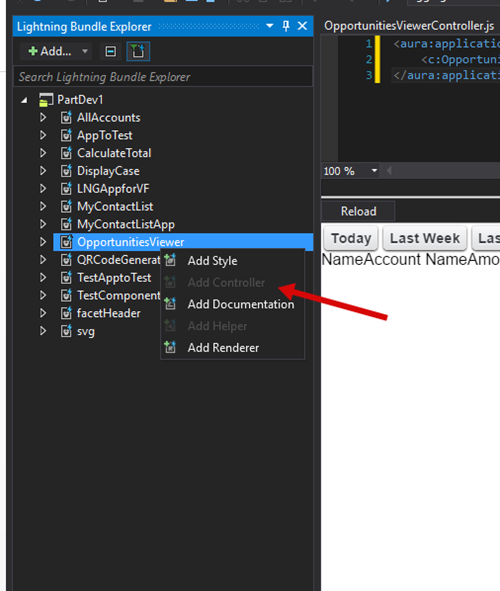The height and width of the screenshot is (591, 500).
Task: Collapse the PartDev1 root node
Action: (24, 100)
